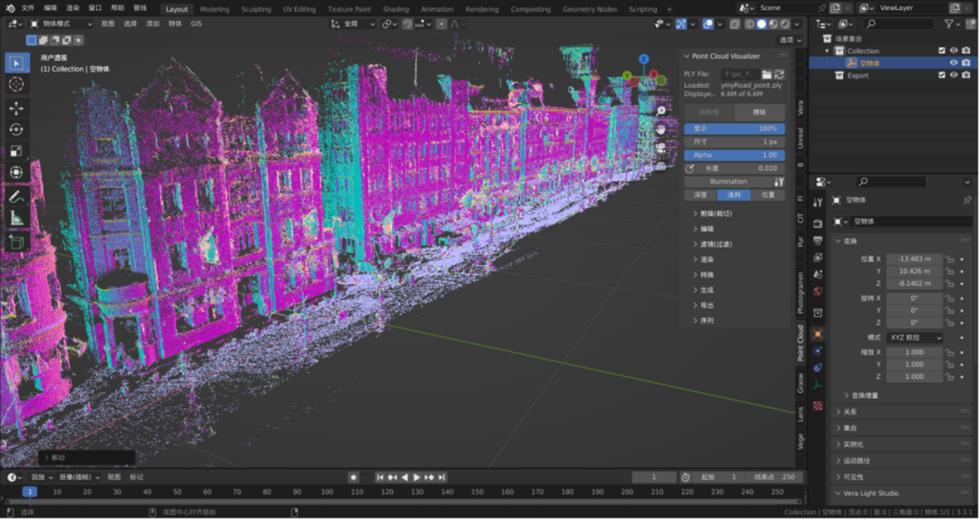Open the UV Editing workspace tab
Viewport: 980px width, 520px height.
[299, 9]
